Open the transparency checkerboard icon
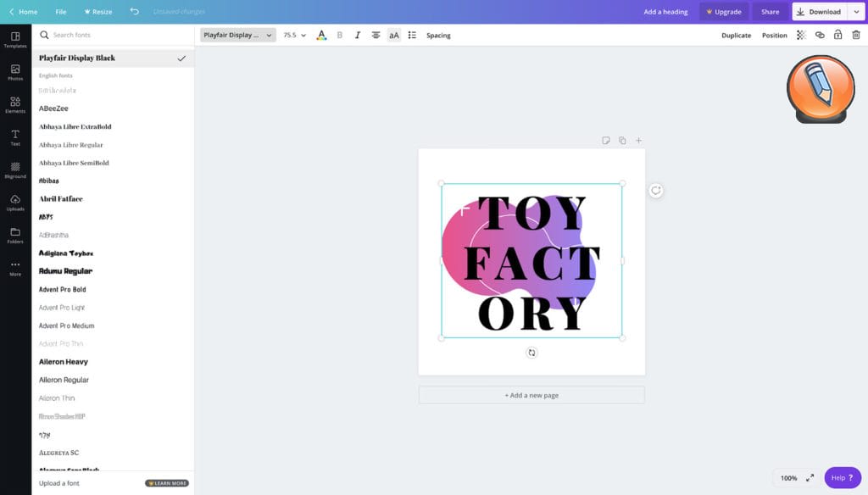This screenshot has height=495, width=868. click(801, 35)
